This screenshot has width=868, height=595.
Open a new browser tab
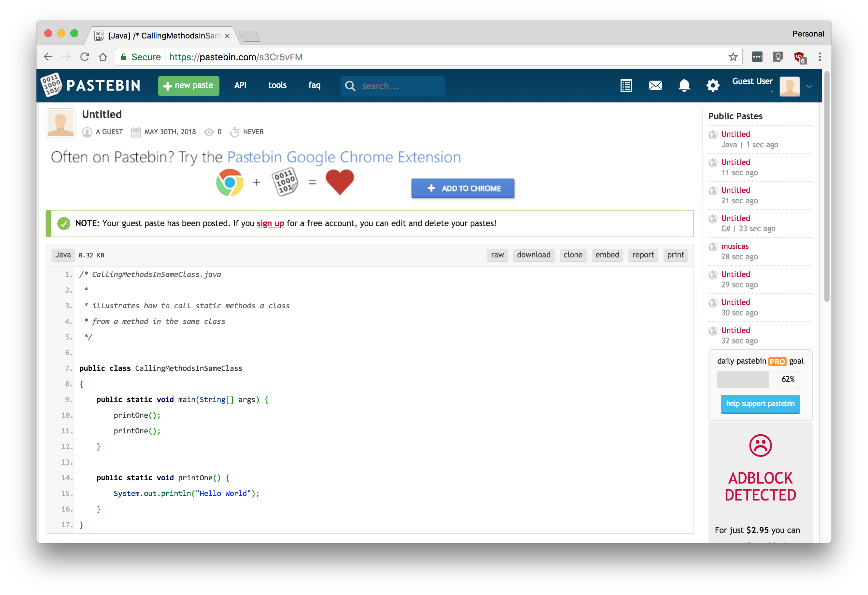point(249,36)
